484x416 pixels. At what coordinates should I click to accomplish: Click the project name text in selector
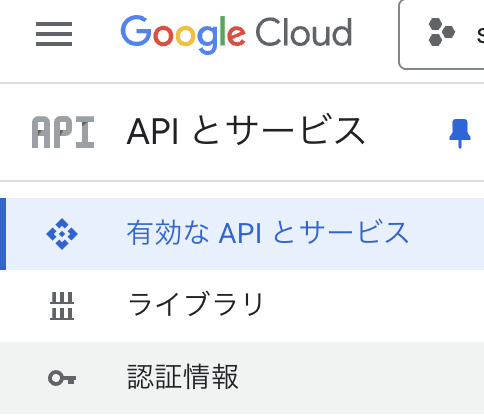(x=480, y=33)
